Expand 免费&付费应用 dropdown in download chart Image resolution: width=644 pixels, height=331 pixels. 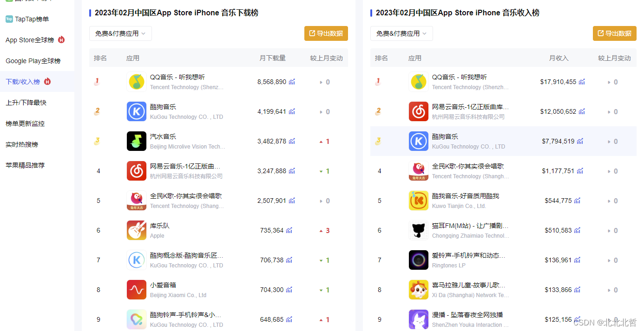tap(120, 33)
